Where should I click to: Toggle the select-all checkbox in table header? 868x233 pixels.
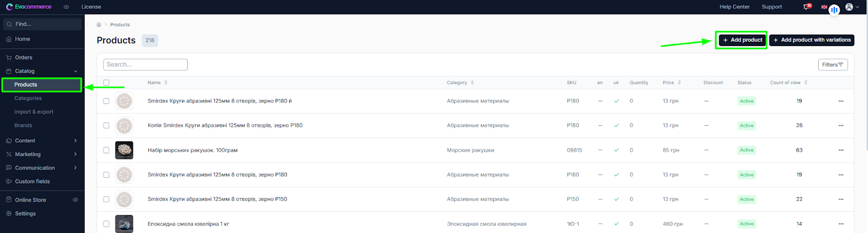106,83
